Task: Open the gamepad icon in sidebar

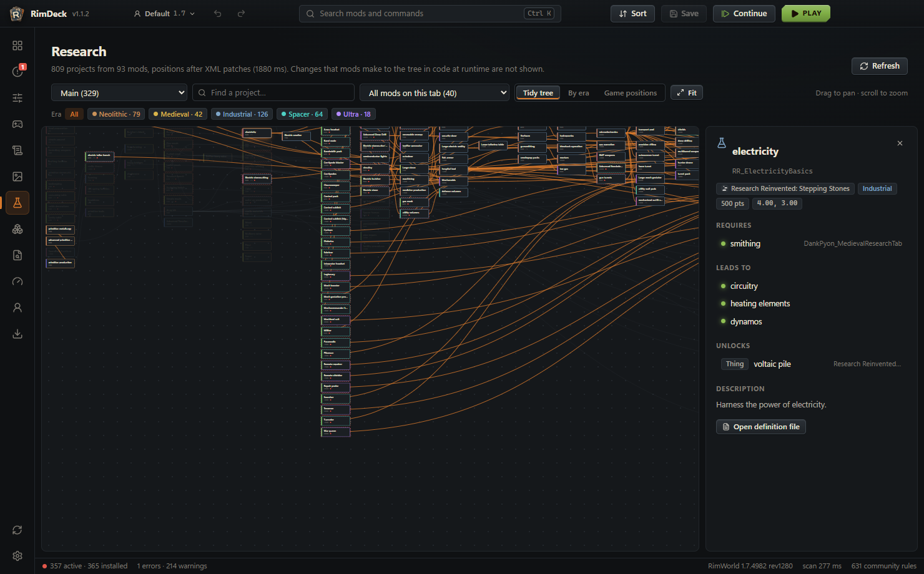Action: pyautogui.click(x=17, y=124)
